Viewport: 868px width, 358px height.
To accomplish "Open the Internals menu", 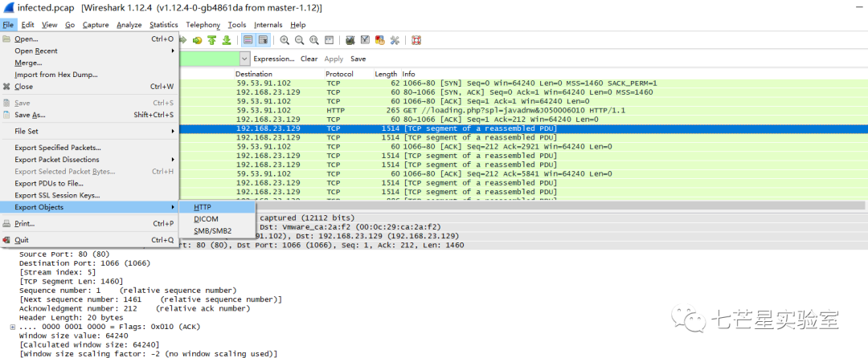I will coord(268,25).
